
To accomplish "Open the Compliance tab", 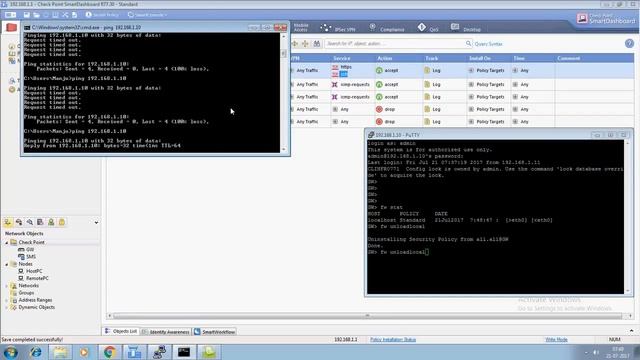I will [x=387, y=28].
